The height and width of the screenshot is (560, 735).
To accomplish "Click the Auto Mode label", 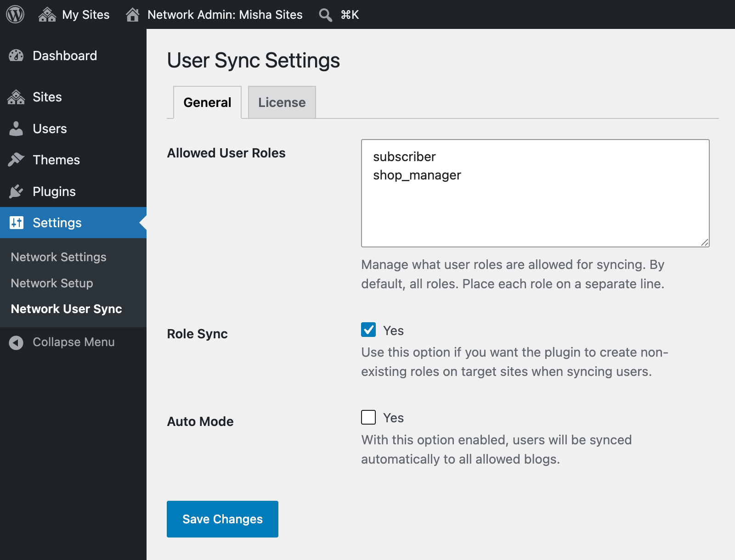I will click(x=200, y=421).
